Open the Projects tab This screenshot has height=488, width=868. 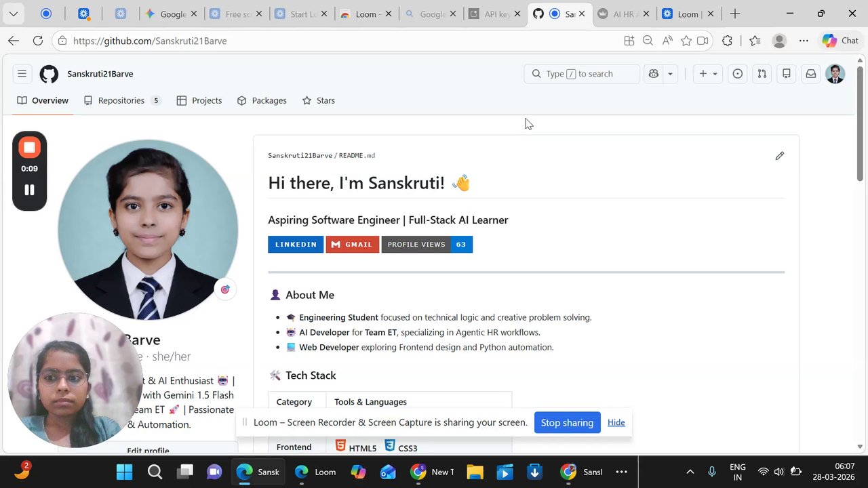click(x=199, y=100)
